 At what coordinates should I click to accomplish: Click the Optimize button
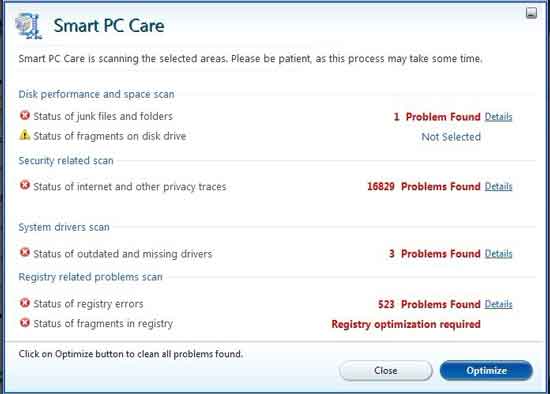coord(486,370)
